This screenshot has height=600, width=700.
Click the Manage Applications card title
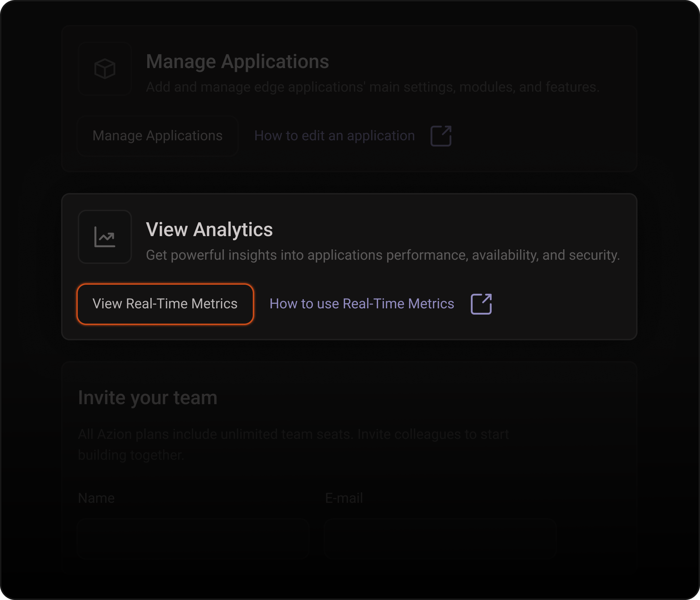238,61
